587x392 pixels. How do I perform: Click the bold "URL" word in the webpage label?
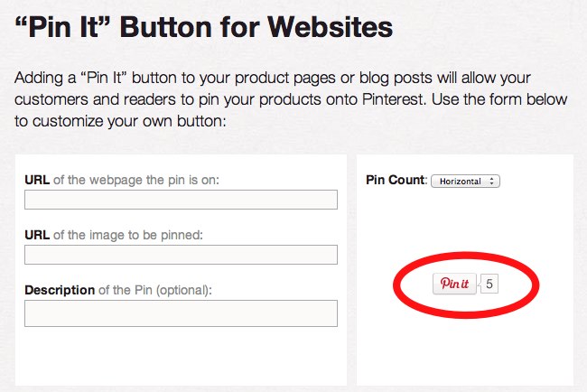click(x=37, y=180)
